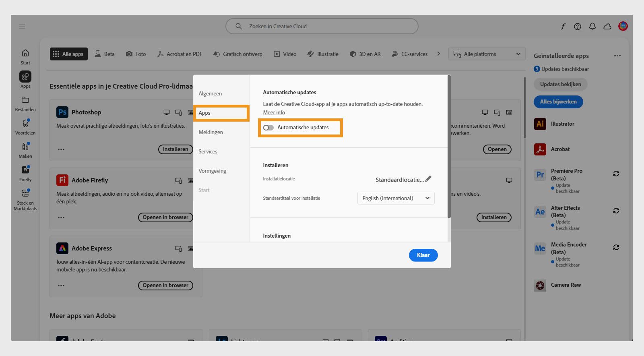Select the Beta filter tab

(x=105, y=54)
